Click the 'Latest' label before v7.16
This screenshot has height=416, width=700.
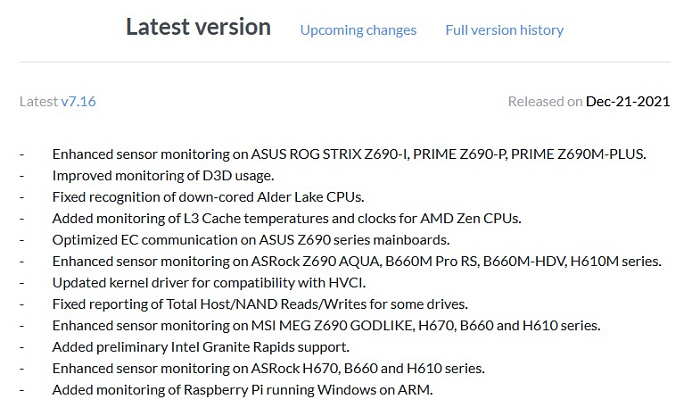tap(39, 101)
